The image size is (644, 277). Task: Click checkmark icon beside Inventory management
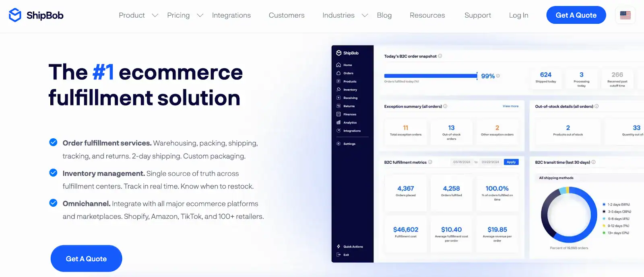(53, 172)
